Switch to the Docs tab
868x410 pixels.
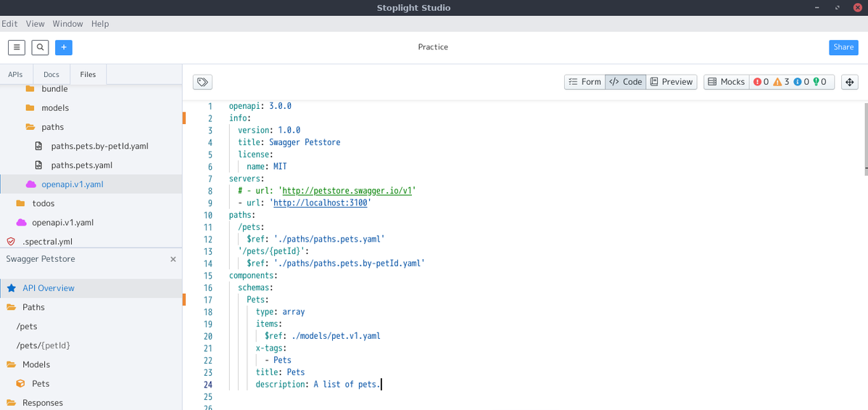51,74
